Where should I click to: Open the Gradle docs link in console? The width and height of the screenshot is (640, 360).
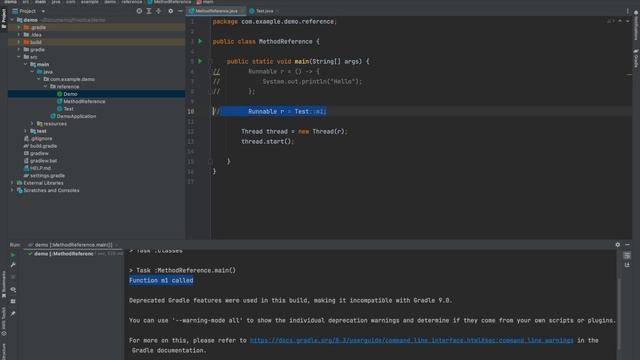(411, 340)
